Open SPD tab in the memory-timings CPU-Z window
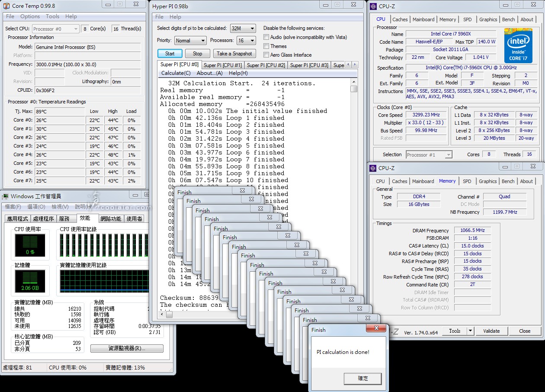Viewport: 545px width, 392px height. 467,181
